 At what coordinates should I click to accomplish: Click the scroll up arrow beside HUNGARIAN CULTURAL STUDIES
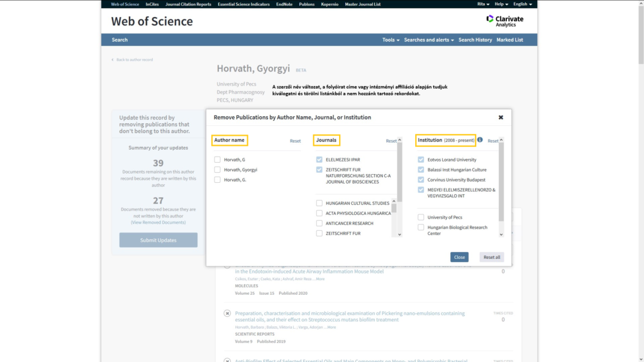pyautogui.click(x=394, y=201)
